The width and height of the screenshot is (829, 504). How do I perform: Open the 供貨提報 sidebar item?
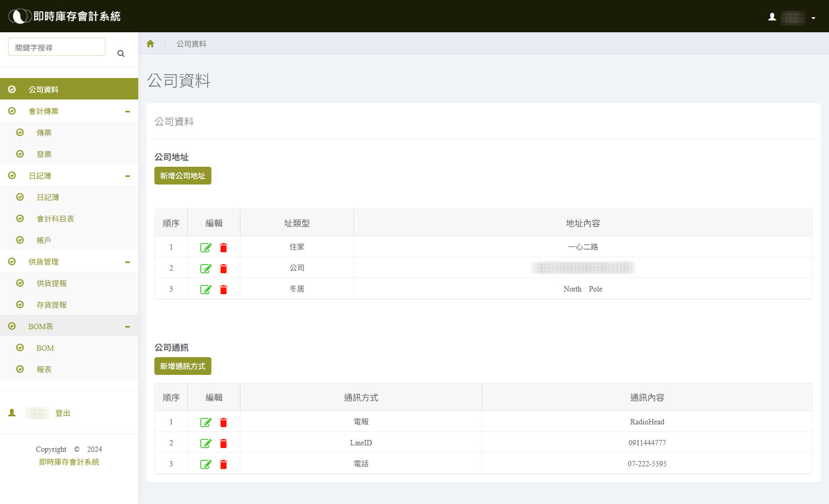69,283
